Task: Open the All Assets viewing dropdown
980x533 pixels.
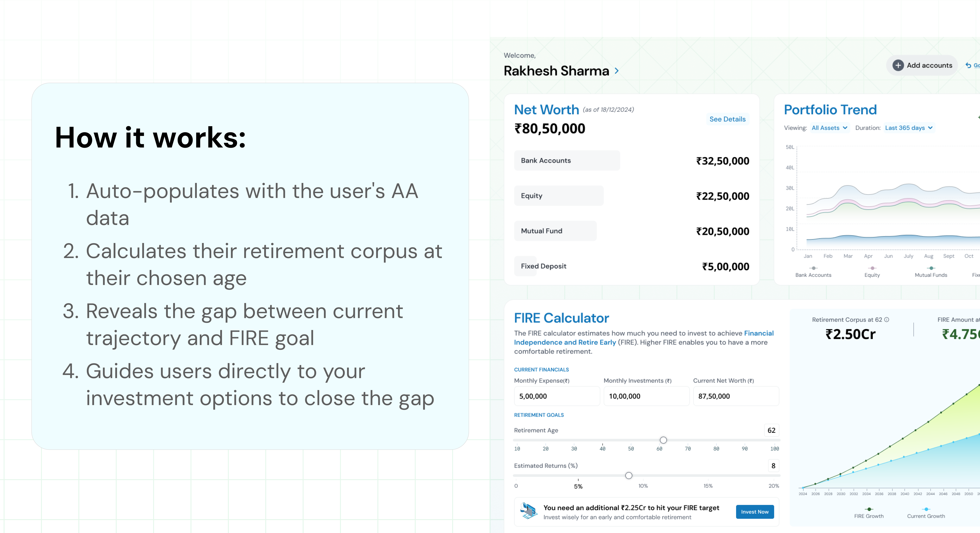Action: tap(829, 128)
